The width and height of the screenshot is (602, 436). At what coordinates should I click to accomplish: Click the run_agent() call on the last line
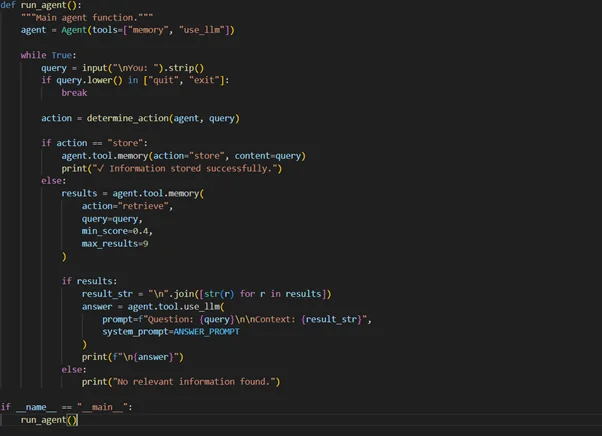48,420
